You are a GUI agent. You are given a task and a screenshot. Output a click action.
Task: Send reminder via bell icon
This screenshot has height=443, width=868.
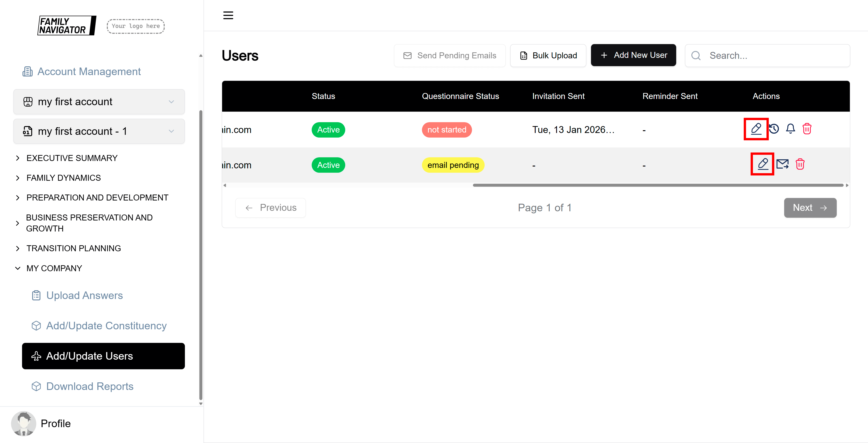click(x=791, y=129)
